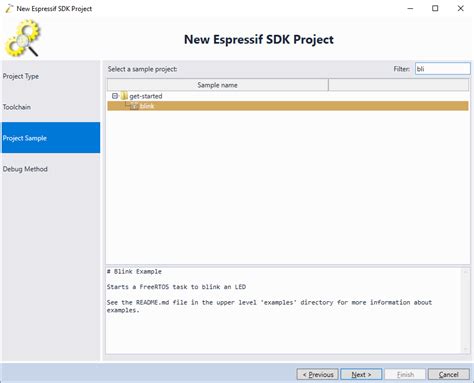Screen dimensions: 474x383
Task: Click the Next button
Action: click(361, 374)
